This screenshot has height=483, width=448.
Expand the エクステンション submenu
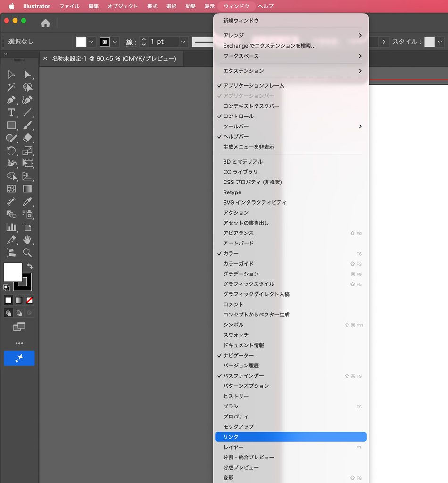coord(291,71)
